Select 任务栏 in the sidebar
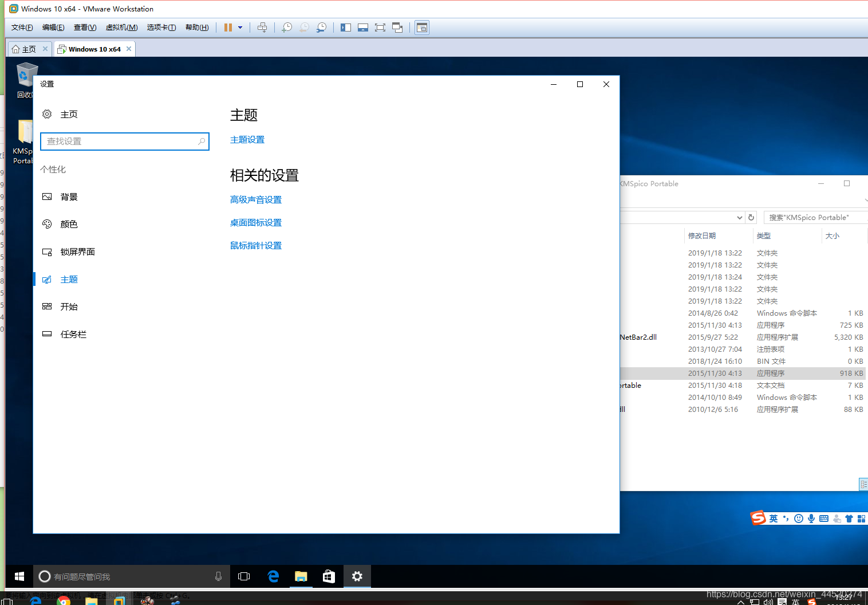 [x=64, y=334]
